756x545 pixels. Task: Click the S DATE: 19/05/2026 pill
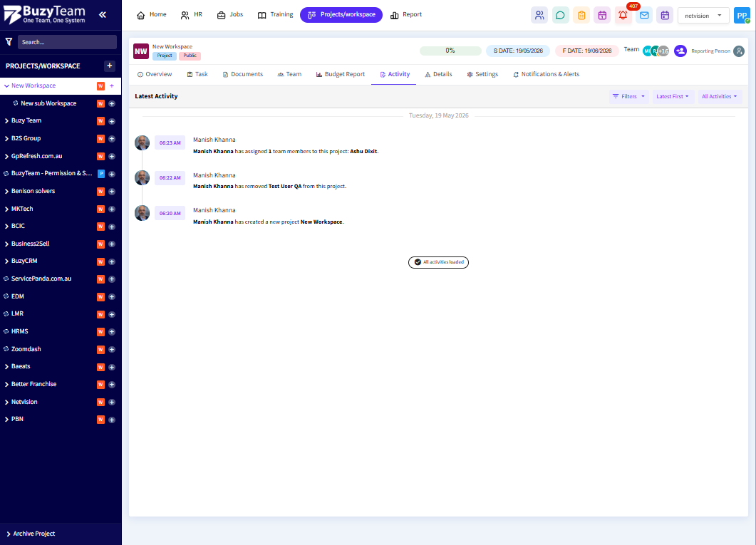point(518,51)
